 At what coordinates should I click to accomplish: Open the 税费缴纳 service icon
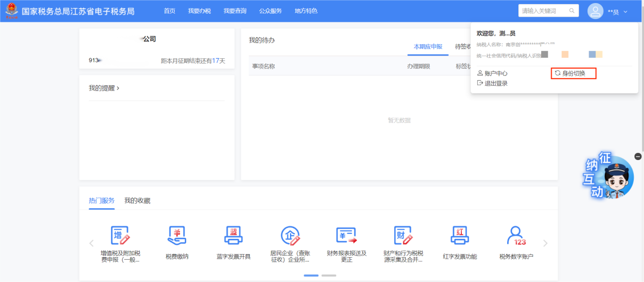177,236
